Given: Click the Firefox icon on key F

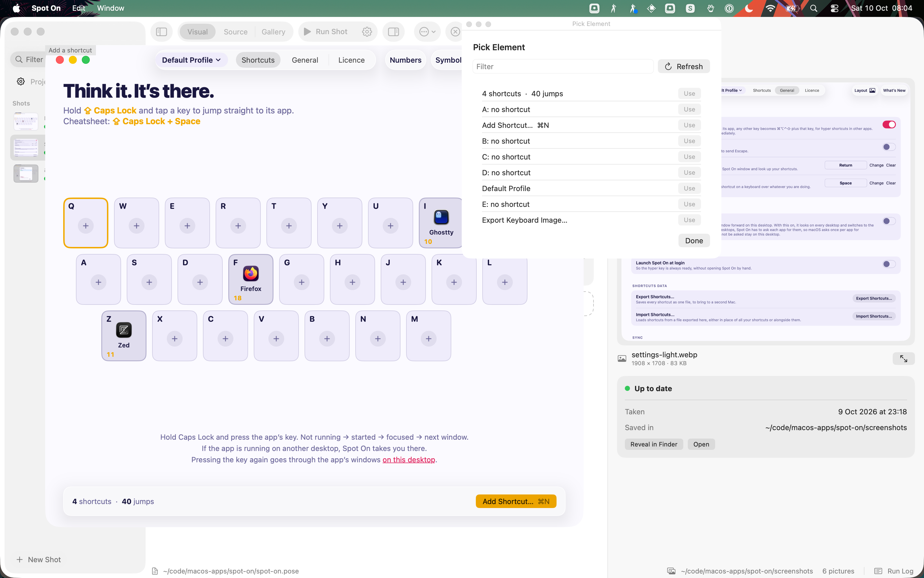Looking at the screenshot, I should (x=251, y=274).
